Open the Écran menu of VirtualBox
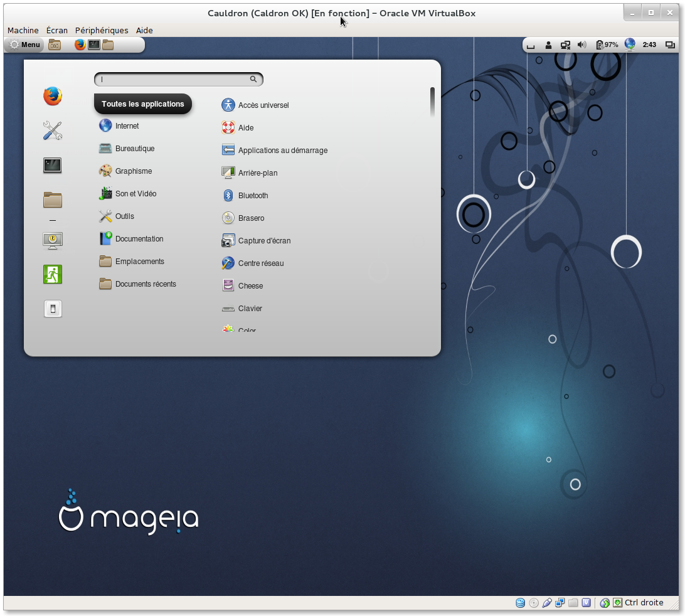Screen dimensions: 685x616 click(57, 30)
